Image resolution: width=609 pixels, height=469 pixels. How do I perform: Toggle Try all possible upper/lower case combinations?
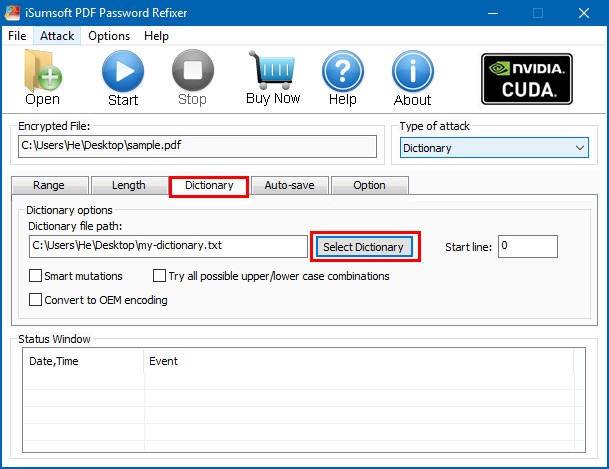[x=159, y=276]
